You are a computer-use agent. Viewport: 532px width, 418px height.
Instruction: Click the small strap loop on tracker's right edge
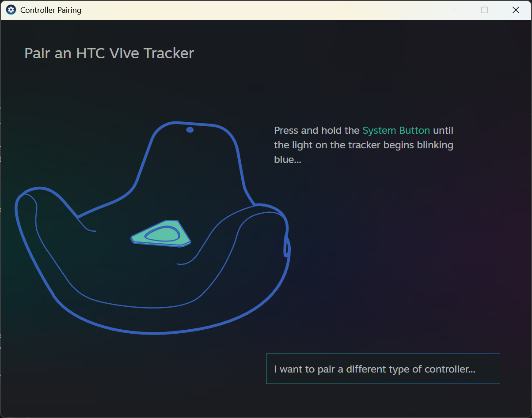click(x=286, y=246)
